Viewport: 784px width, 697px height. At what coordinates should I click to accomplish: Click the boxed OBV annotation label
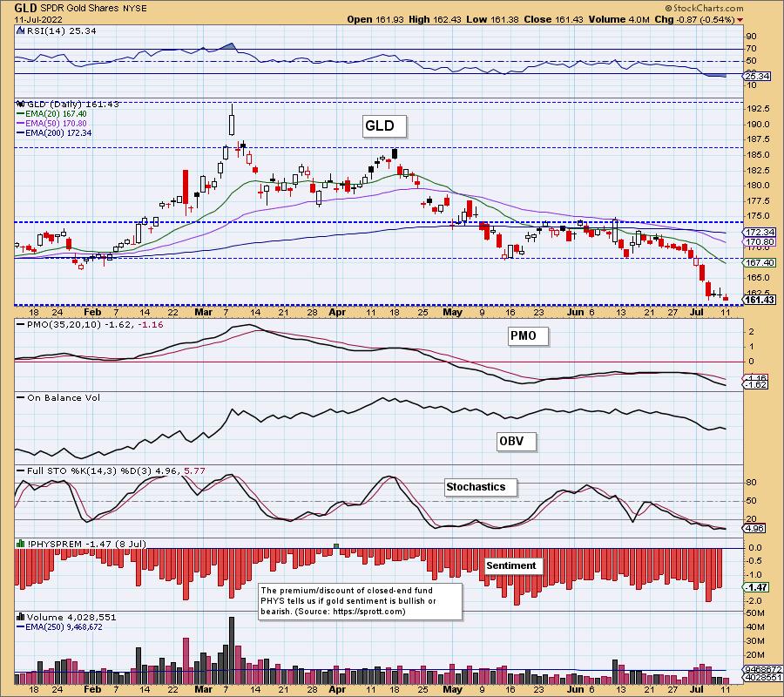pos(517,442)
